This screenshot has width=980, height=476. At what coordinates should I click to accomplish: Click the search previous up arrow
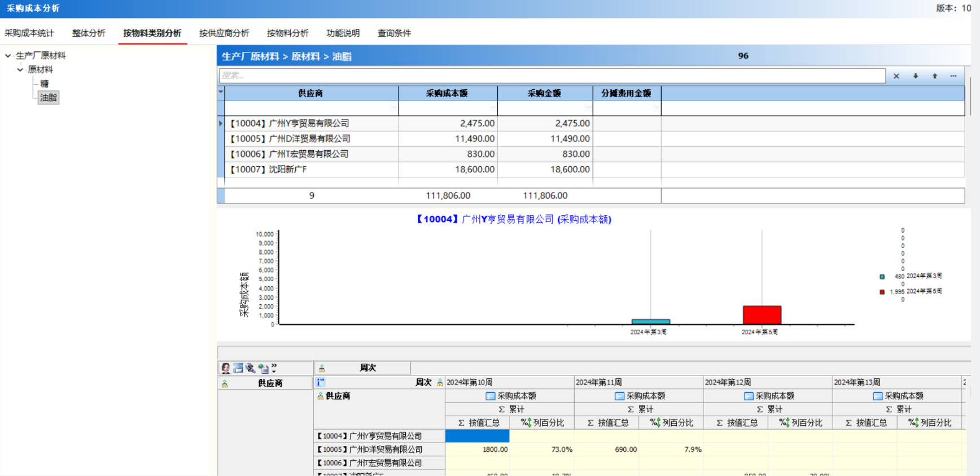click(934, 76)
